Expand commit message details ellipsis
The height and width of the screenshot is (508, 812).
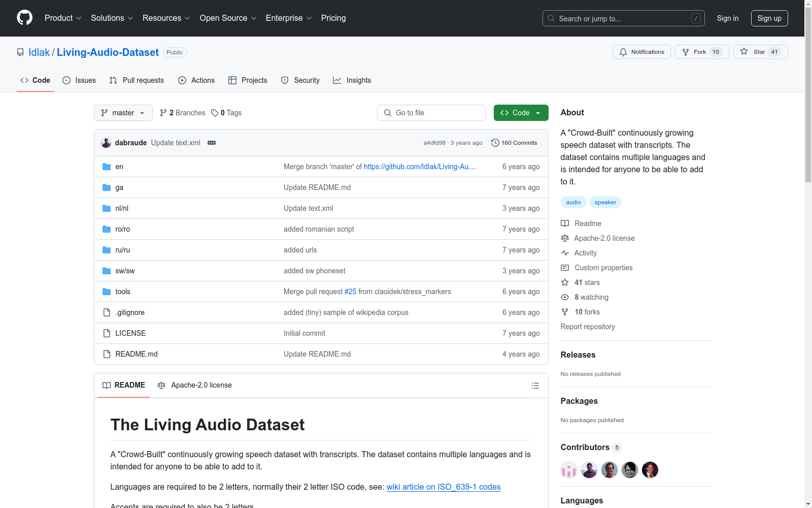212,143
